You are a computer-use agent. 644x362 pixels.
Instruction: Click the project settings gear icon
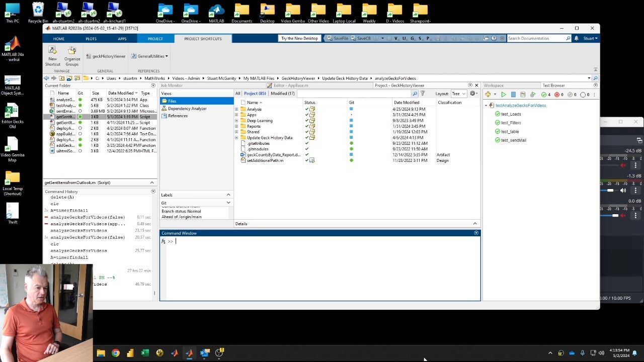472,94
